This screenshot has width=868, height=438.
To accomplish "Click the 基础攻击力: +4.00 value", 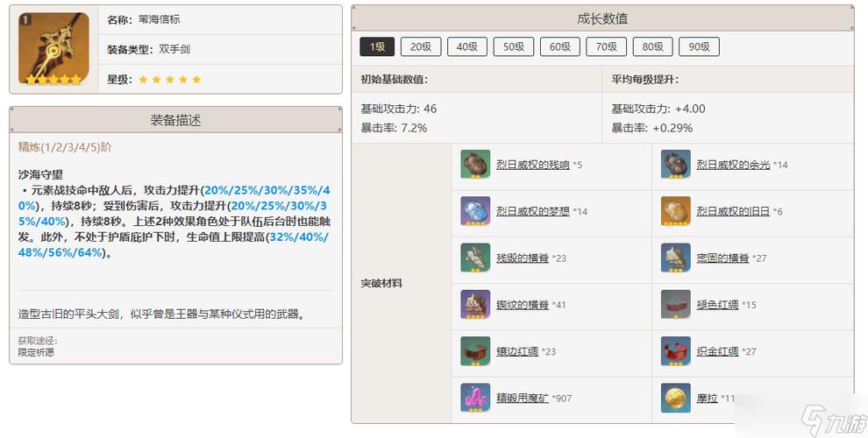I will pyautogui.click(x=658, y=109).
